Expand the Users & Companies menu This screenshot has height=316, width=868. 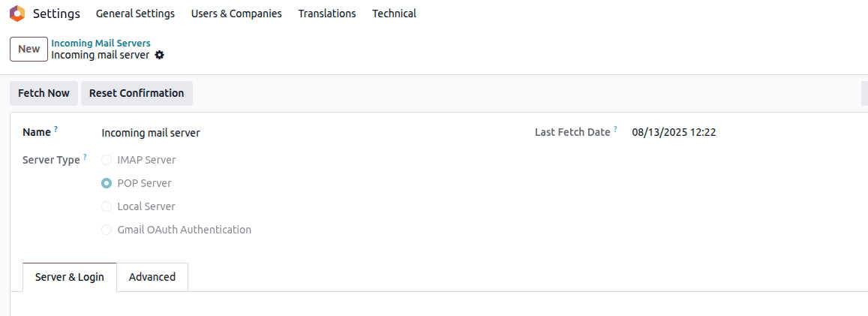(x=236, y=14)
